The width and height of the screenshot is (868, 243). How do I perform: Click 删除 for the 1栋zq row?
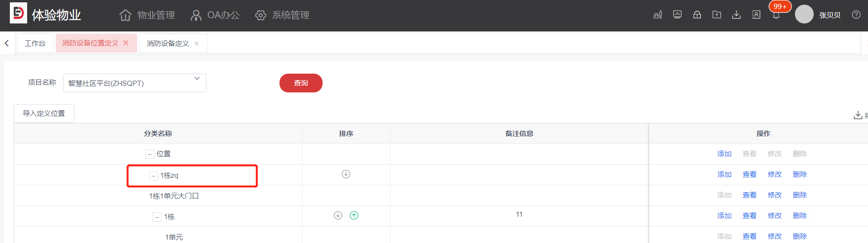[x=800, y=175]
